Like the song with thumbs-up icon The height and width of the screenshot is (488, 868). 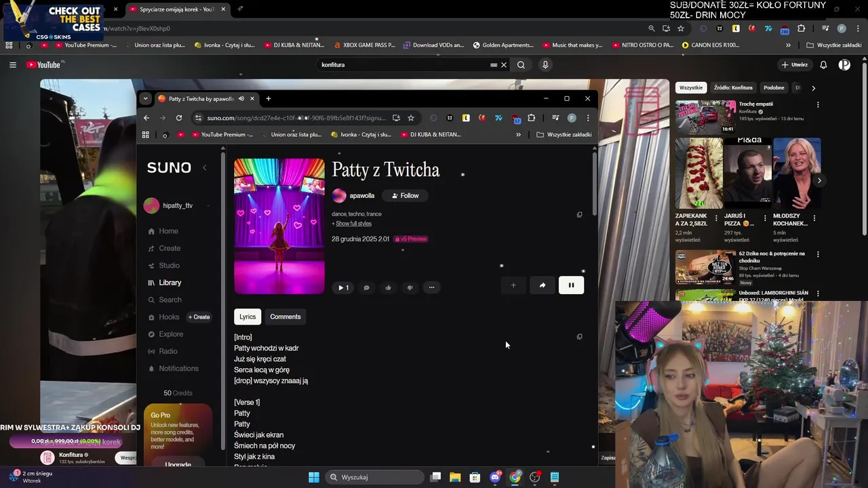pos(388,287)
